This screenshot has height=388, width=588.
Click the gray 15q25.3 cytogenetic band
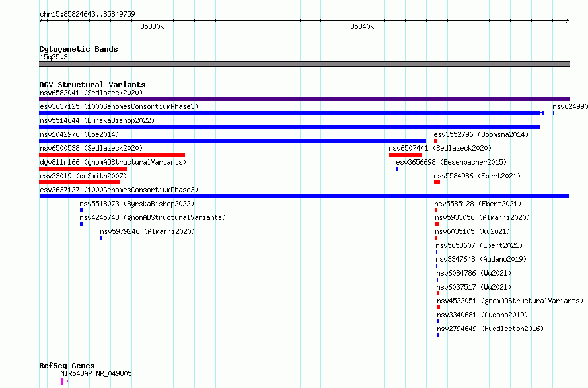pyautogui.click(x=304, y=64)
